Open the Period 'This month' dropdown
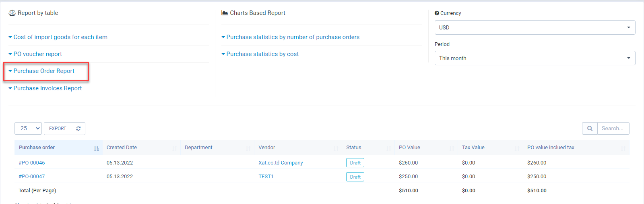Viewport: 644px width, 204px height. [x=535, y=58]
